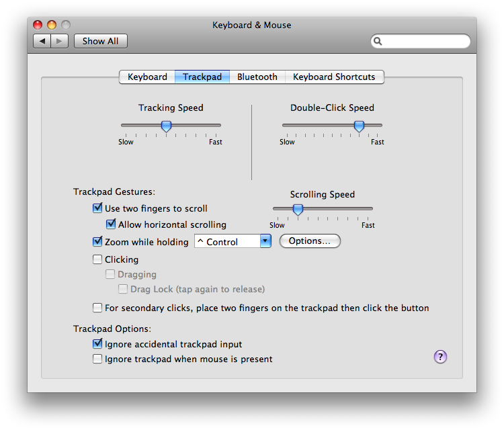Go to Keyboard Shortcuts tab

334,77
